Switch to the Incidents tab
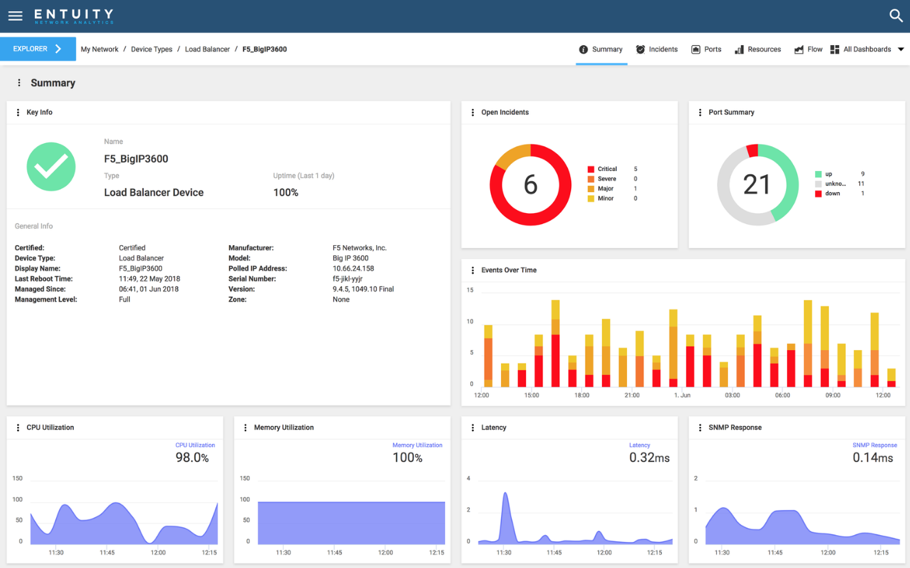This screenshot has width=910, height=568. (656, 49)
